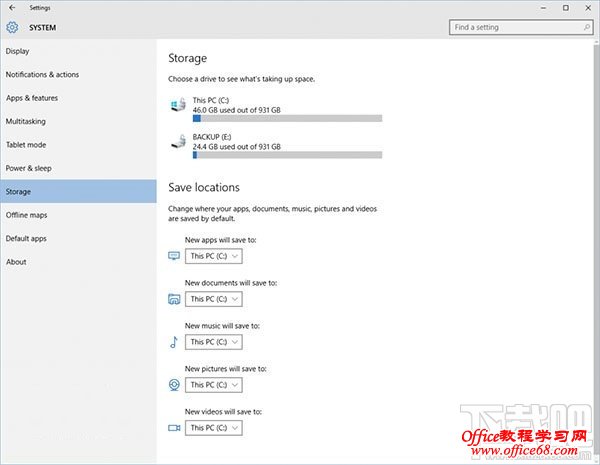
Task: Open BACKUP (E:) storage usage
Action: (x=276, y=145)
